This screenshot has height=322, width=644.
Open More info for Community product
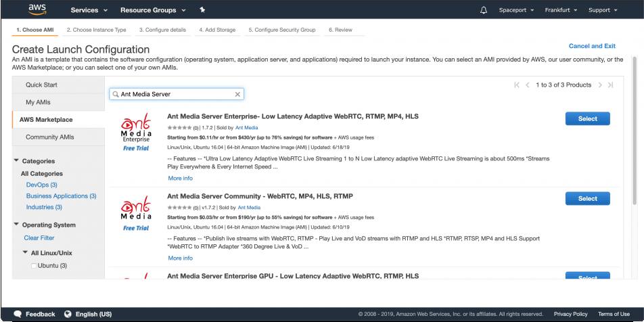[181, 258]
